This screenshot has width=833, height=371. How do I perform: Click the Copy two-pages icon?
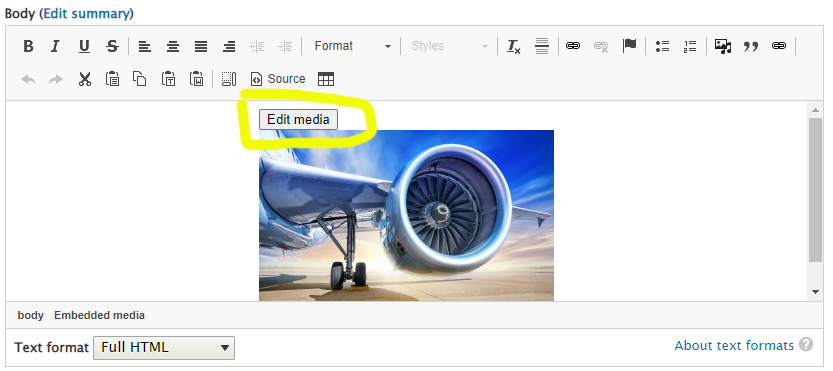coord(140,79)
